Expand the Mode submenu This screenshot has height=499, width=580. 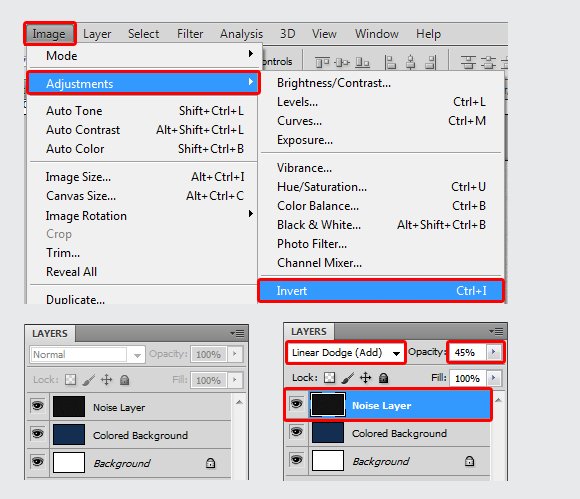tap(146, 55)
